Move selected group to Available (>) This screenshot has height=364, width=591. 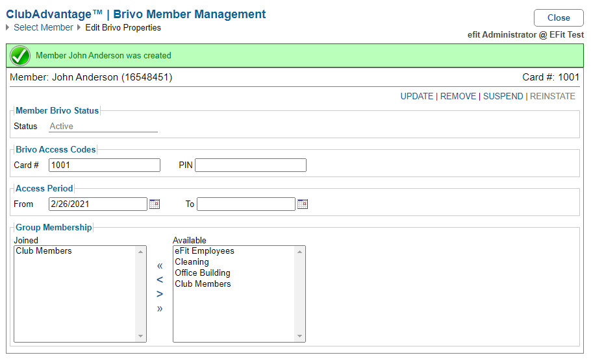[x=160, y=294]
